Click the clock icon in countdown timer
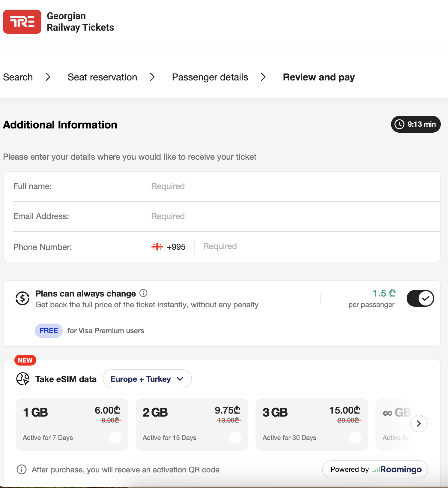This screenshot has width=448, height=488. click(399, 124)
